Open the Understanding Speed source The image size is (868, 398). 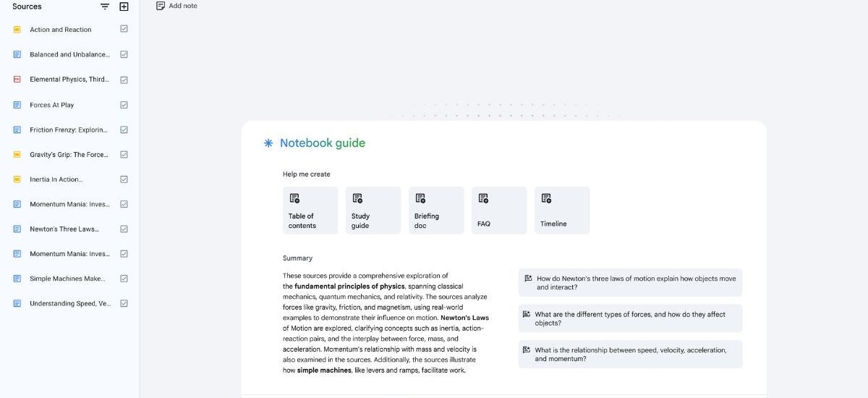[x=69, y=304]
